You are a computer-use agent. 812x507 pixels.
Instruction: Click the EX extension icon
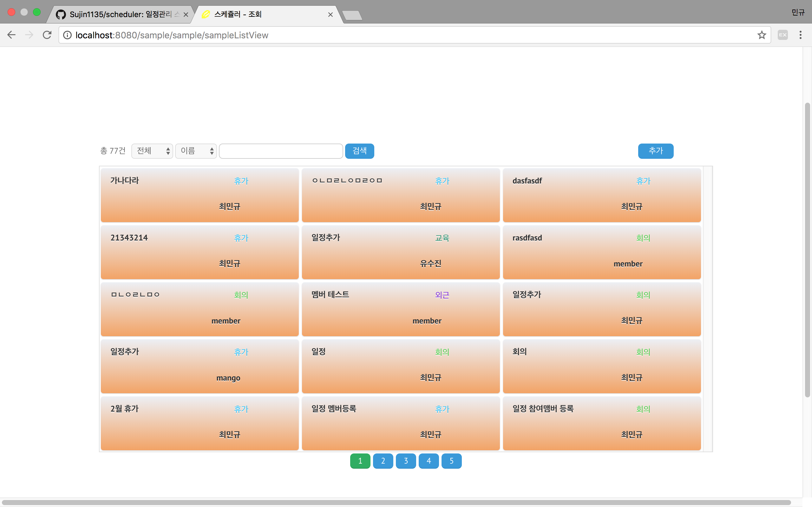tap(783, 35)
